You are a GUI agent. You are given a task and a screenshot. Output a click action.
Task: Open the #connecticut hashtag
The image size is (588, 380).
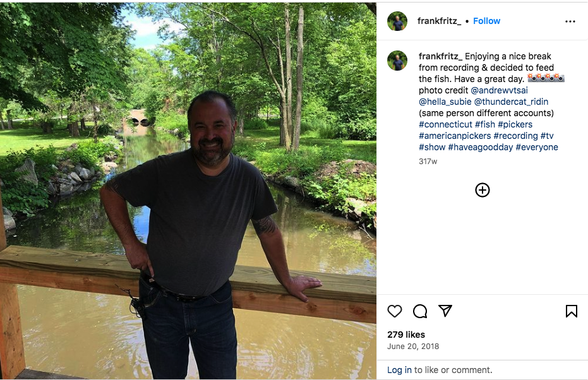pyautogui.click(x=445, y=124)
